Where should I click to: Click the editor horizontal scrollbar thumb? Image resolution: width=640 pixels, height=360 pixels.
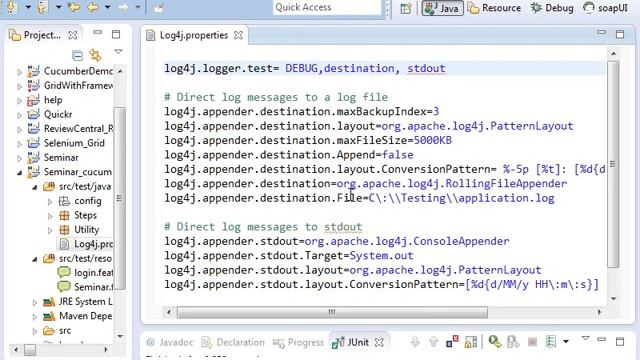332,313
